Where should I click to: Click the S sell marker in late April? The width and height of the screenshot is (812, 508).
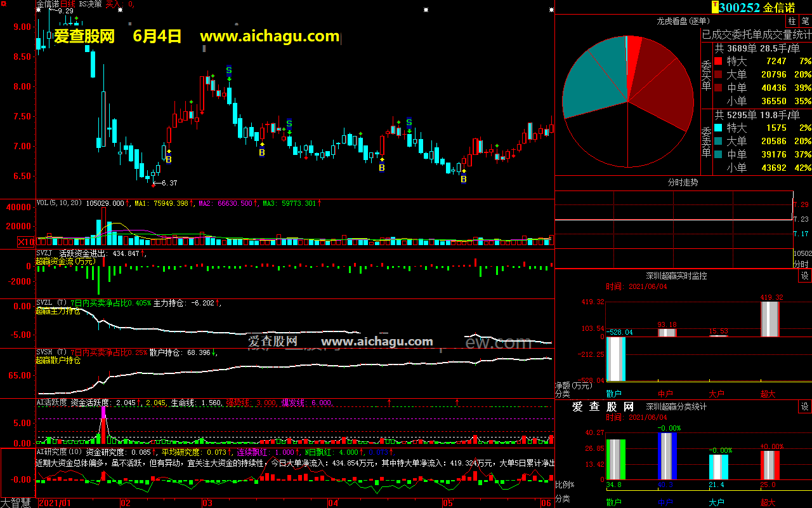[409, 122]
